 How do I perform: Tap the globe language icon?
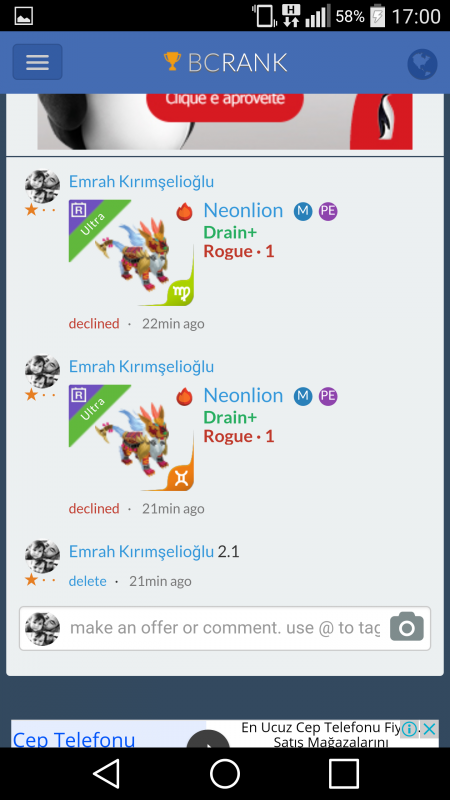(x=422, y=64)
